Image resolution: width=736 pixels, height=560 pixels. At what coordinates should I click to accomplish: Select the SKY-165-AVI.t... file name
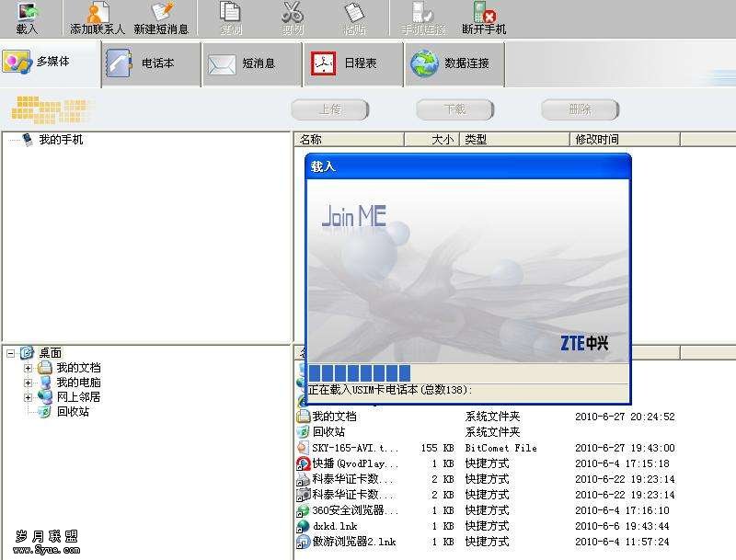[x=355, y=448]
